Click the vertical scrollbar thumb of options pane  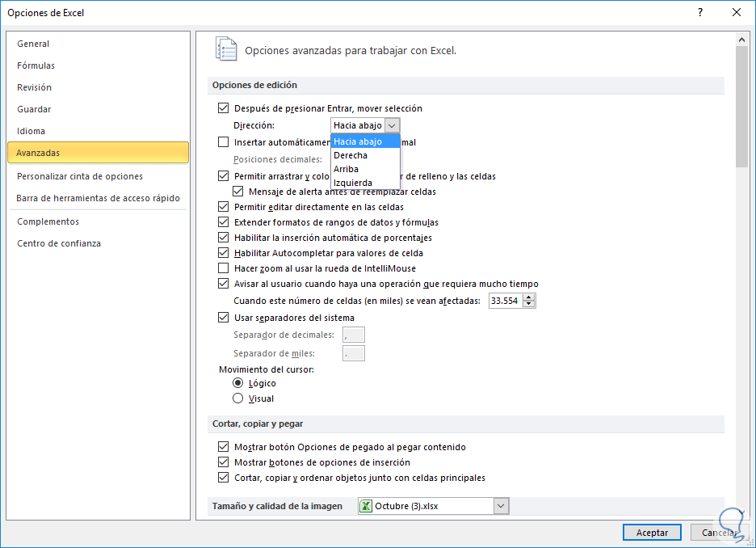coord(742,105)
